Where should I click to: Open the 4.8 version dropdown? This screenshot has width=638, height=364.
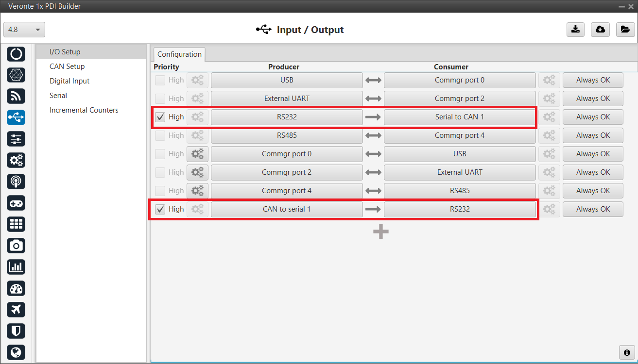(x=24, y=30)
